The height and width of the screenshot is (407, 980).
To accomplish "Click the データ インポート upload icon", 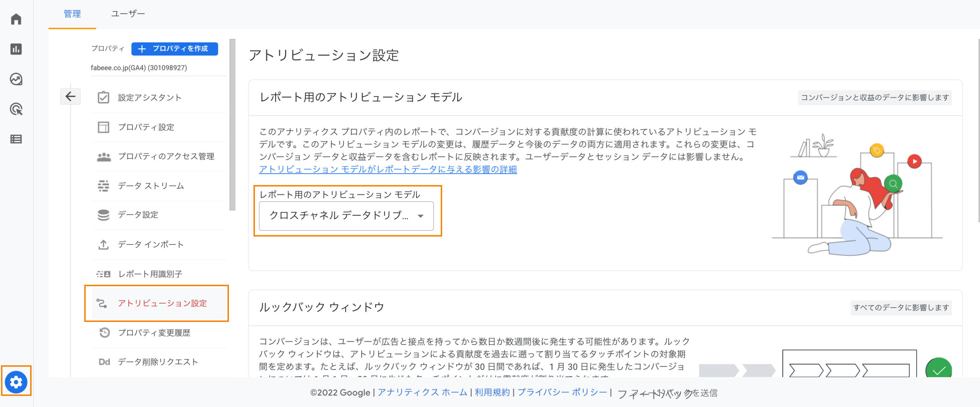I will click(103, 245).
